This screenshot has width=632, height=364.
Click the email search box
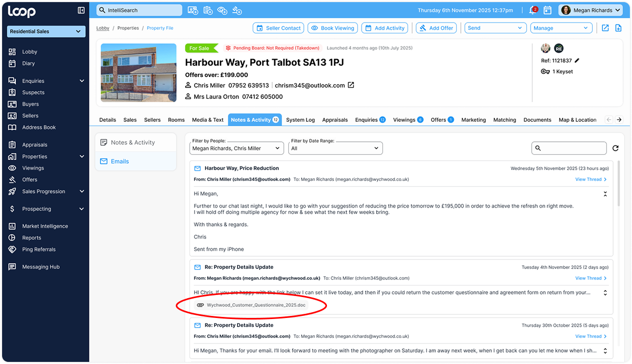coord(569,148)
